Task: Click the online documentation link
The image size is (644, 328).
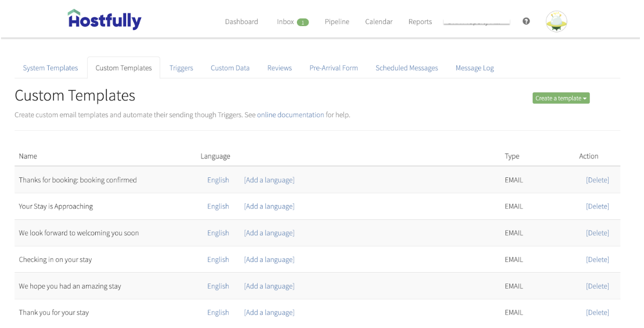Action: coord(290,114)
